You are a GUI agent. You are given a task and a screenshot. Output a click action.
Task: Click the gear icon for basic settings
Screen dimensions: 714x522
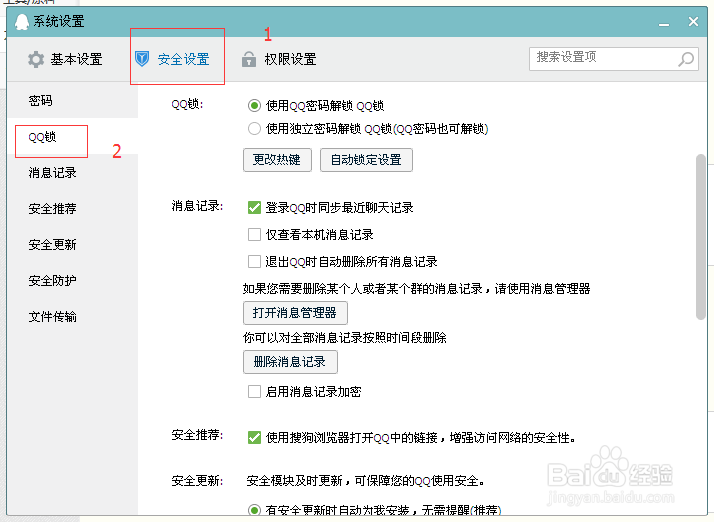(36, 60)
